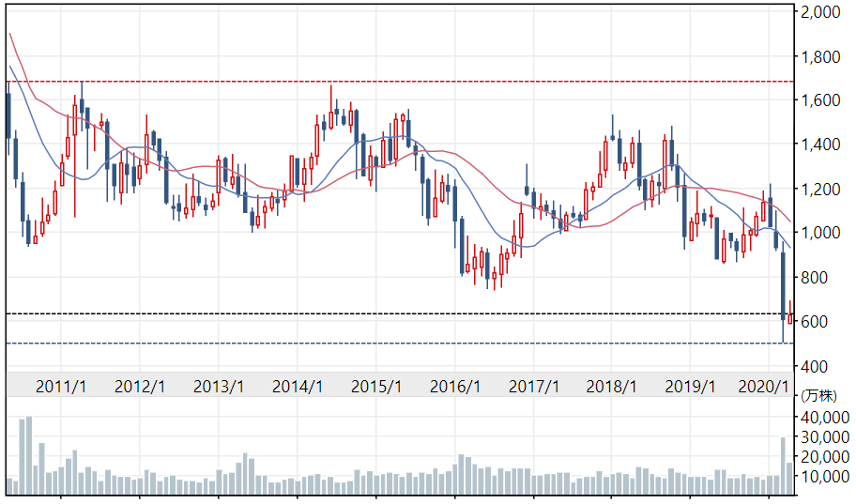856x504 pixels.
Task: Click the 2016/1 date label
Action: coord(454,386)
